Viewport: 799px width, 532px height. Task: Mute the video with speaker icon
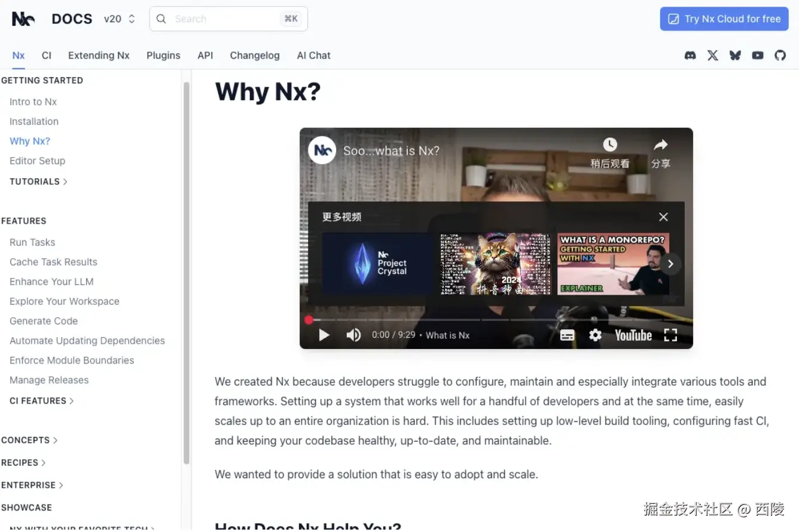[353, 335]
